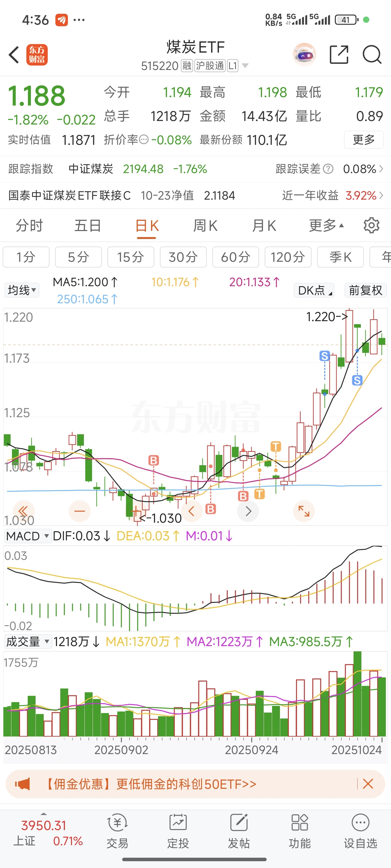Toggle the 前复权 adjustment mode
This screenshot has height=868, width=391.
click(365, 290)
